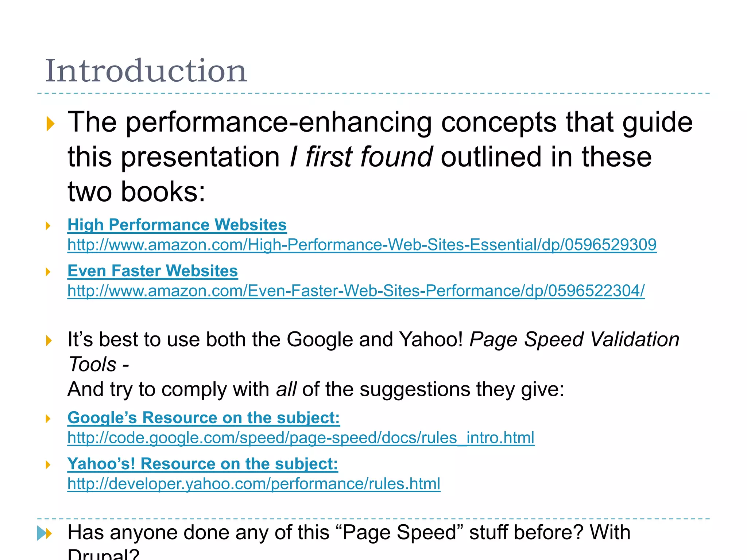Click the italic 'I first found' text
The width and height of the screenshot is (747, 560).
point(361,157)
